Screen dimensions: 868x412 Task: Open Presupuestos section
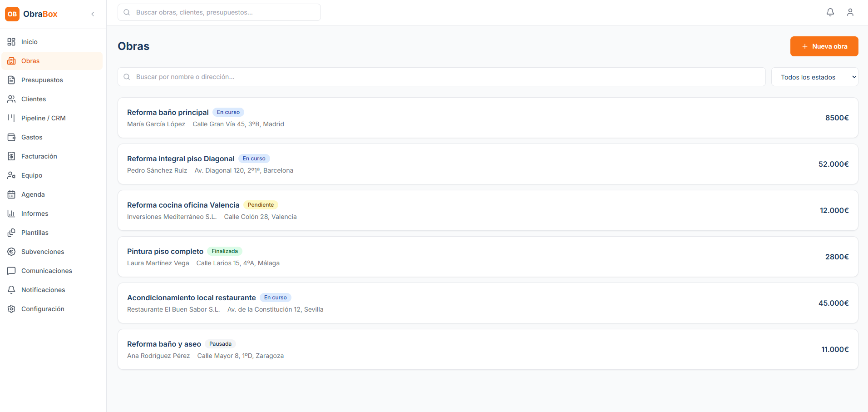point(52,80)
